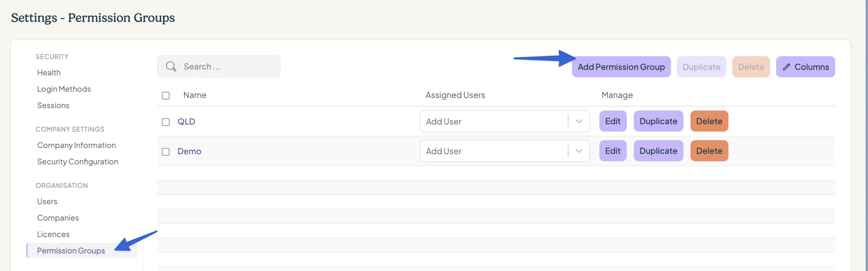Go to Login Methods in the sidebar

64,89
